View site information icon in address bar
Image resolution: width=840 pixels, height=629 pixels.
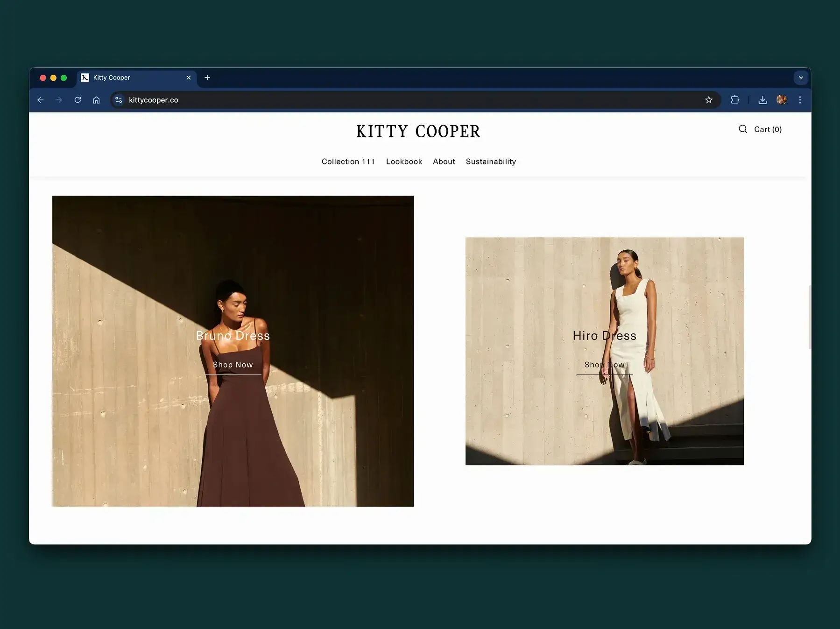click(x=119, y=100)
